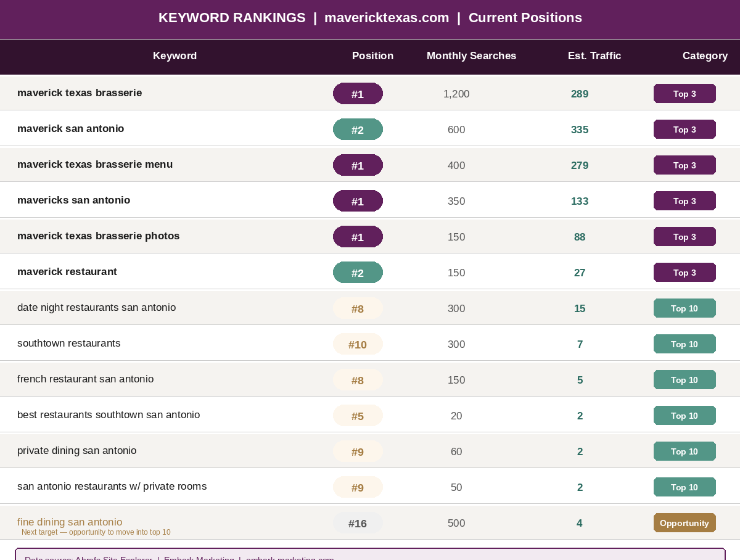Select the 'french restaurant san antonio' keyword
This screenshot has height=560, width=740.
[x=86, y=379]
